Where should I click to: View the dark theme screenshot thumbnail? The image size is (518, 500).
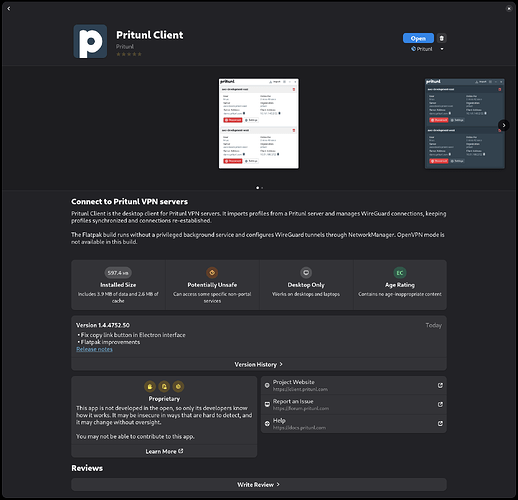coord(464,124)
